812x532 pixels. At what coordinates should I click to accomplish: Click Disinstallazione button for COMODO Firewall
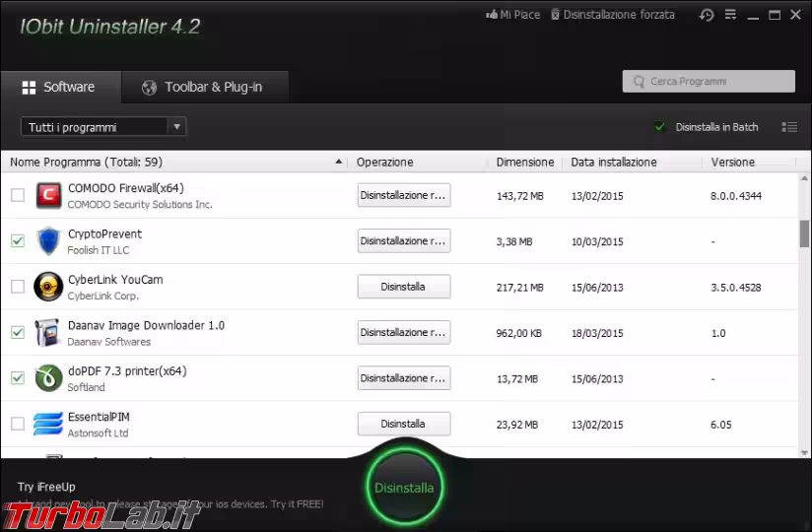(x=403, y=195)
